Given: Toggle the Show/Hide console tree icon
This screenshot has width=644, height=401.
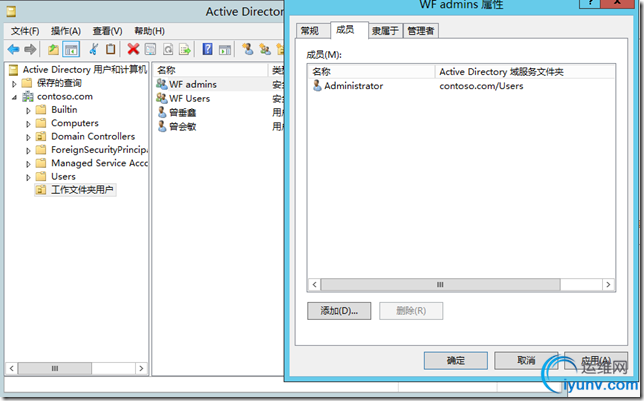Looking at the screenshot, I should tap(71, 50).
